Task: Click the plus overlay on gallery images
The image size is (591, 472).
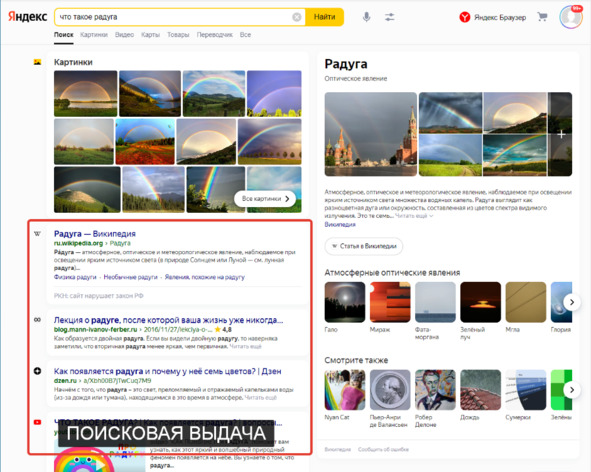Action: pyautogui.click(x=561, y=134)
